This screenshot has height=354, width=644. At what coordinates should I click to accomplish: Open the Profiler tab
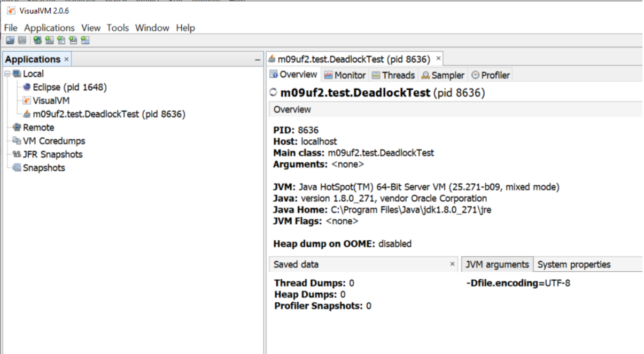[x=490, y=75]
